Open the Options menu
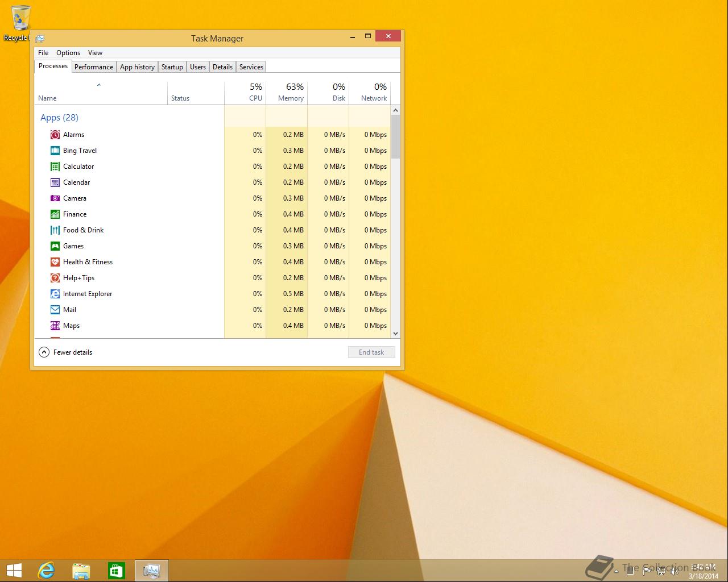This screenshot has height=582, width=728. coord(68,53)
